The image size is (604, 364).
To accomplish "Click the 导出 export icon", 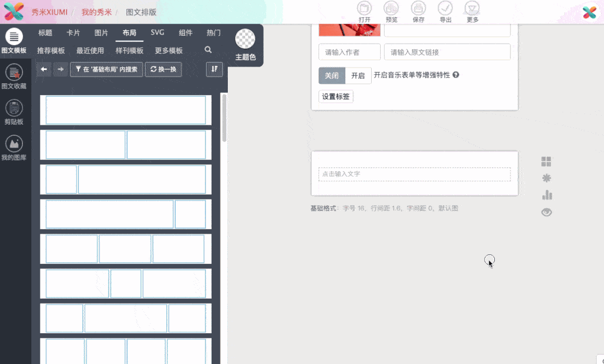I will (x=445, y=11).
